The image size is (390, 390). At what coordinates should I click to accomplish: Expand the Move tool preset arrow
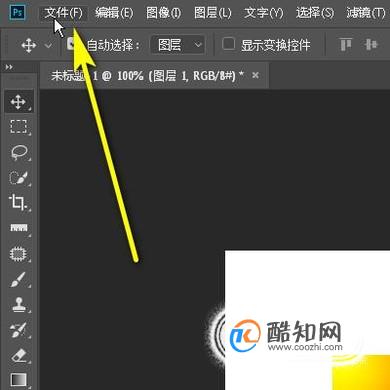click(48, 45)
